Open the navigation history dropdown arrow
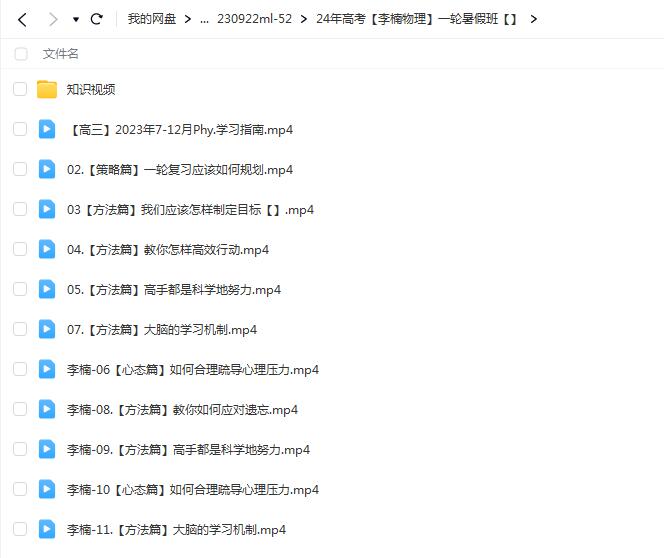 pos(75,19)
